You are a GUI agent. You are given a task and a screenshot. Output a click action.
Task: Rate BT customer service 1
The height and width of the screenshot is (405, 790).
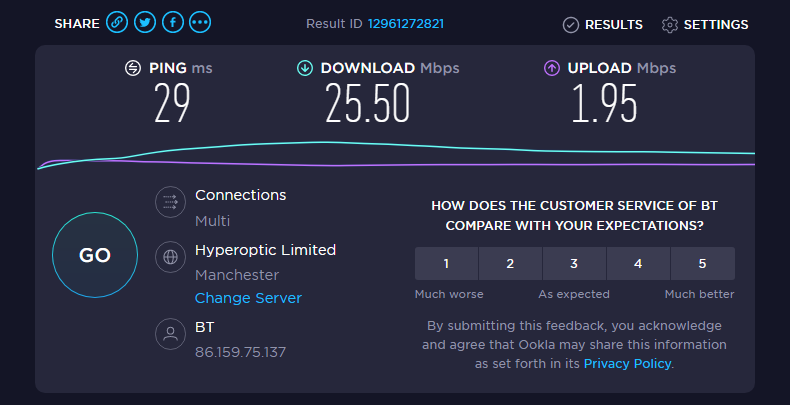[446, 264]
